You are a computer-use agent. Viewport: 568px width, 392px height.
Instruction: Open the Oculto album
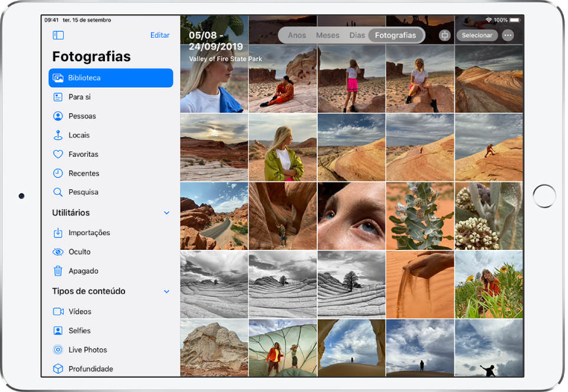pos(111,252)
